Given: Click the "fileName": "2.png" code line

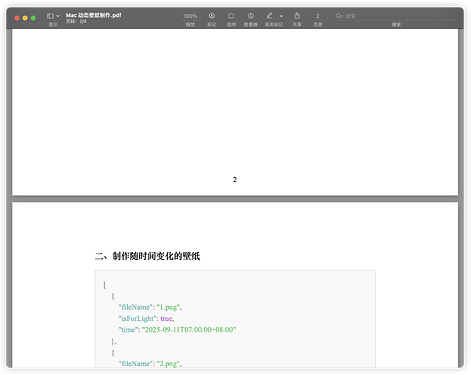Looking at the screenshot, I should [x=150, y=364].
